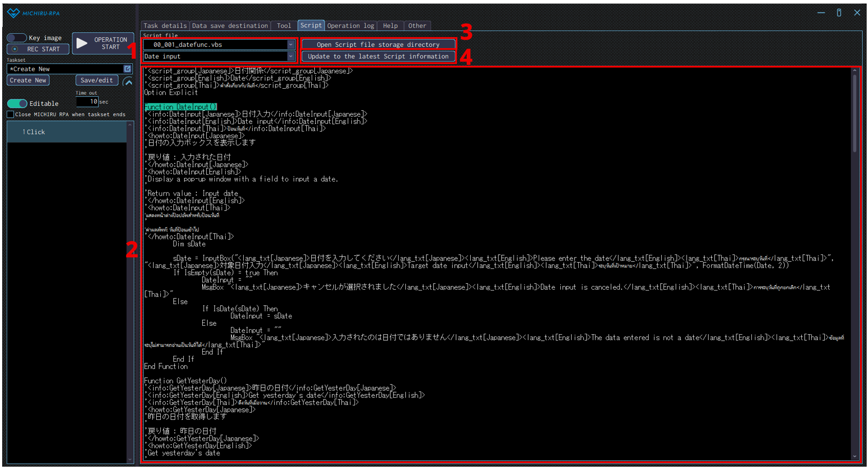Check Close MICHIRU RPA when taskset ends
Viewport: 868px width, 468px height.
11,115
